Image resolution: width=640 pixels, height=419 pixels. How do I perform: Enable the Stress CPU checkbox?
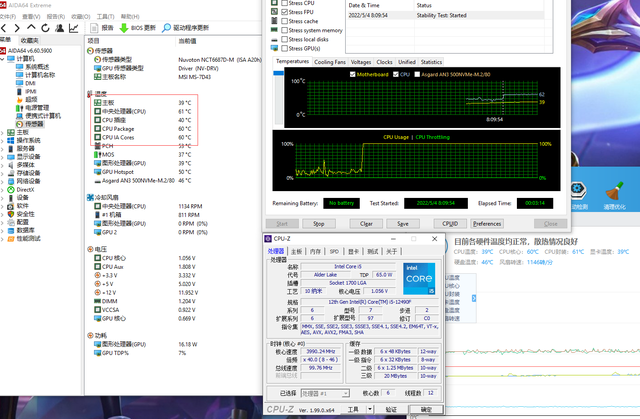pyautogui.click(x=284, y=3)
